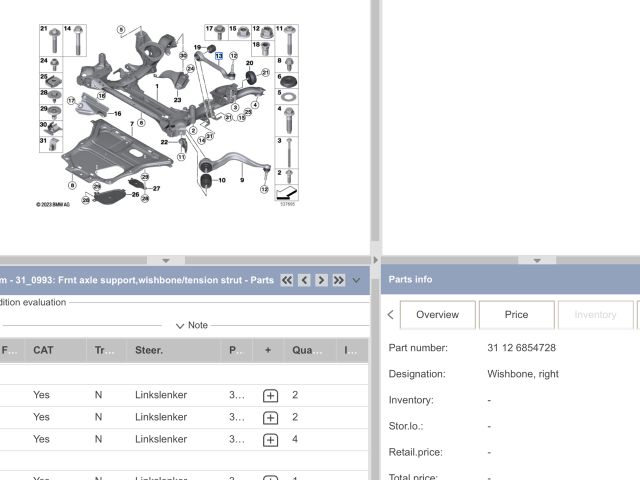Add quantity 4 part with plus icon
Image resolution: width=640 pixels, height=480 pixels.
click(x=270, y=440)
